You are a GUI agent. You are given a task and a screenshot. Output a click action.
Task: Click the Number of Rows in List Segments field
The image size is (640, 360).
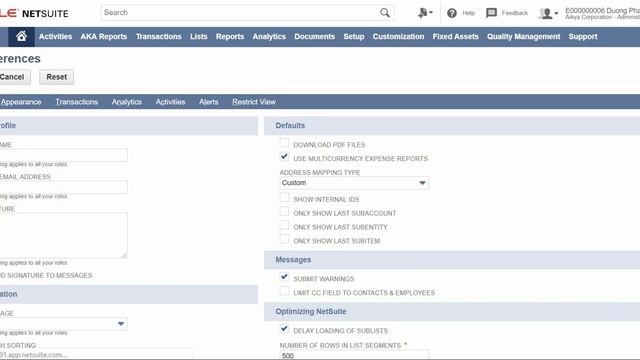point(354,355)
